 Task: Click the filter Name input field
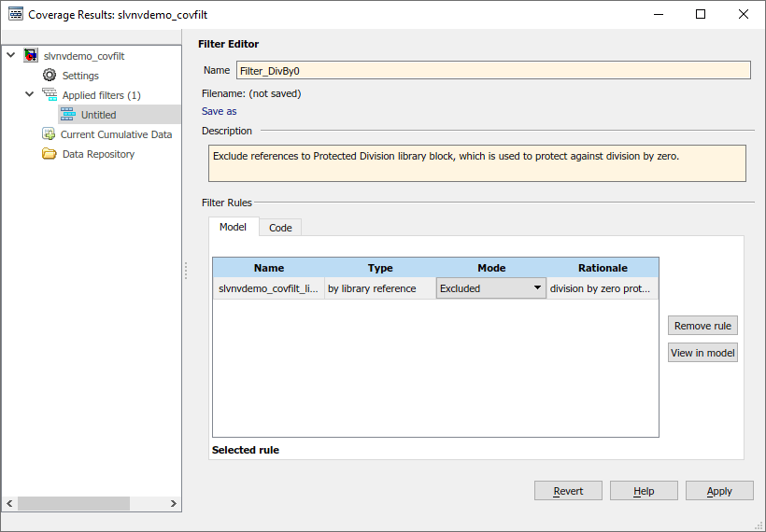click(x=493, y=71)
